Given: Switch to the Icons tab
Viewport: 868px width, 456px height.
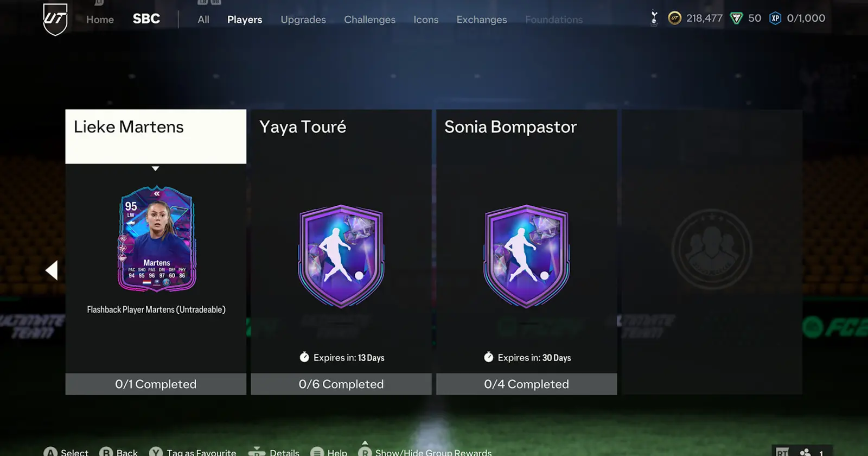Looking at the screenshot, I should tap(426, 20).
